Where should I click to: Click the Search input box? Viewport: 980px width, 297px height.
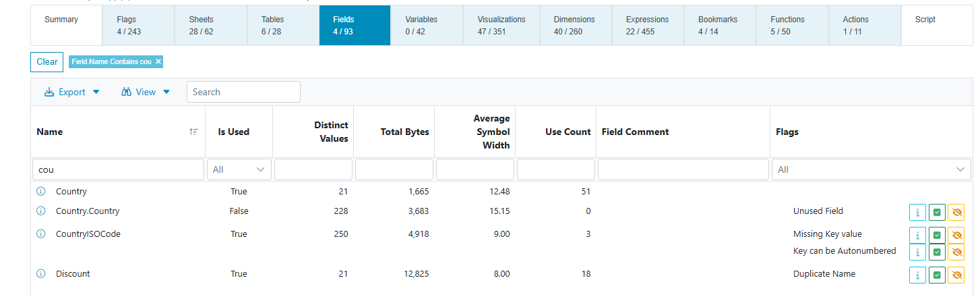pyautogui.click(x=243, y=92)
